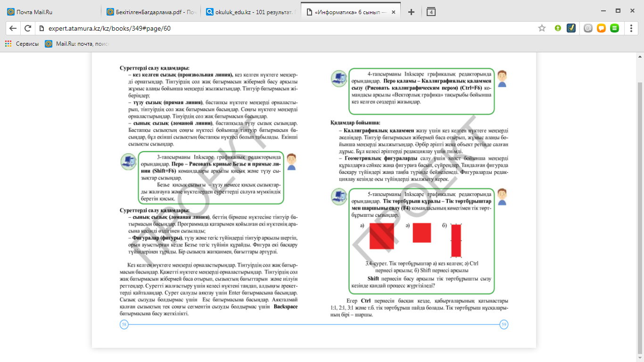Open the blue checkmark extension icon
This screenshot has height=362, width=644.
(x=571, y=28)
